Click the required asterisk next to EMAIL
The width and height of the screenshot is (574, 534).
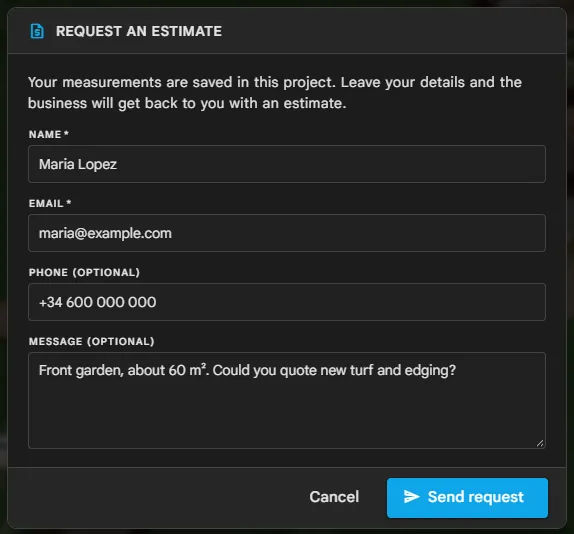pos(68,202)
